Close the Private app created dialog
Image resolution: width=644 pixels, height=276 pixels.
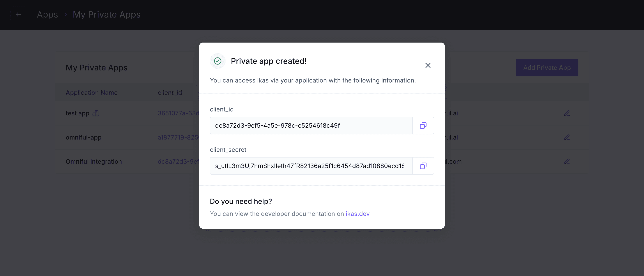[428, 65]
